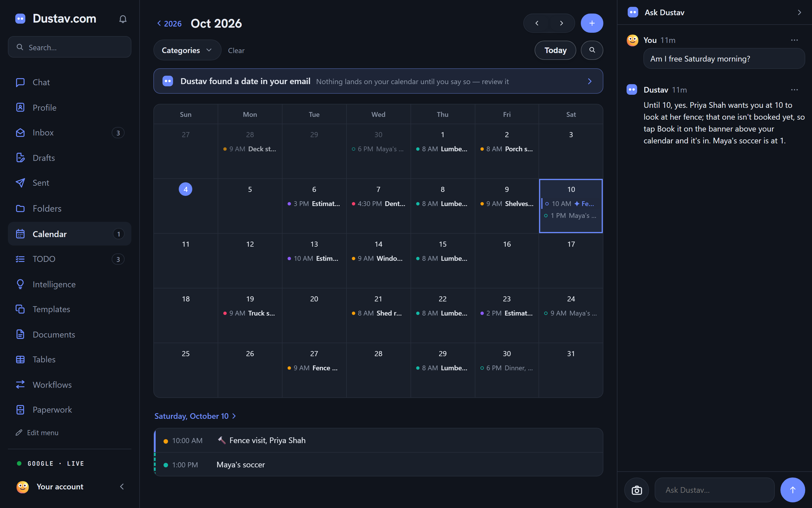This screenshot has width=812, height=508.
Task: Open options menu for Dustav's reply
Action: [x=794, y=90]
